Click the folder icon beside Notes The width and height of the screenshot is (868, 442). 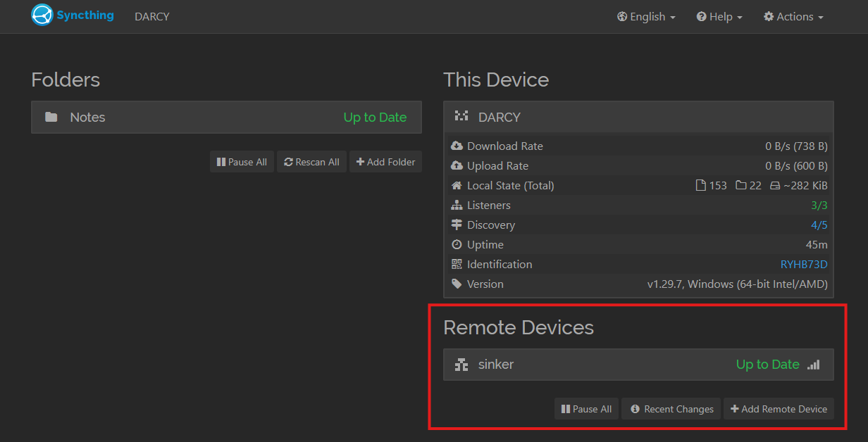[51, 117]
